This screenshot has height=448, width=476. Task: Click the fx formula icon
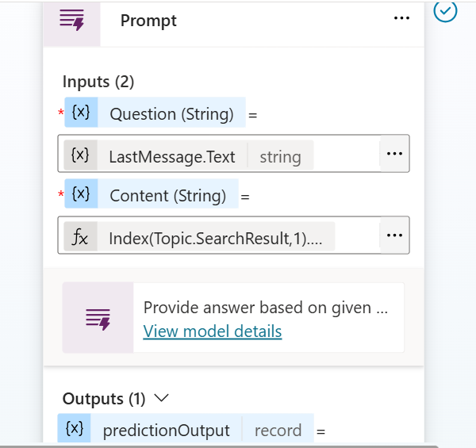tap(80, 237)
